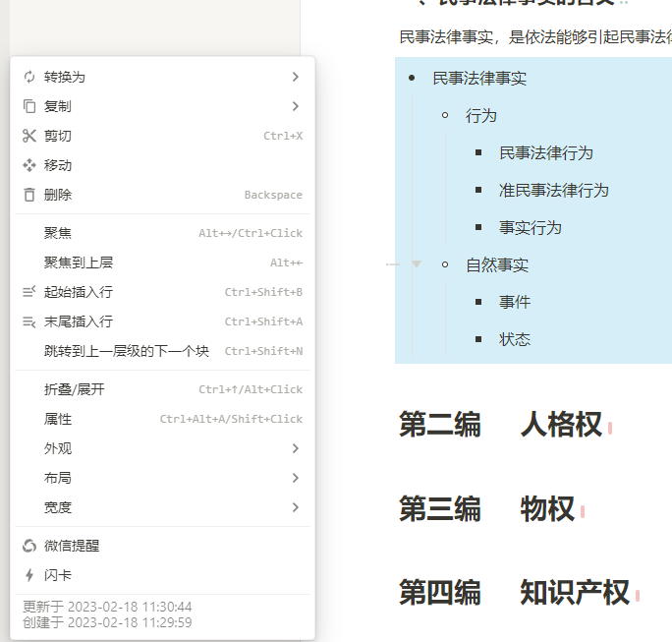Choose 跳转到上一层级的下一个块
This screenshot has width=672, height=642.
(127, 351)
